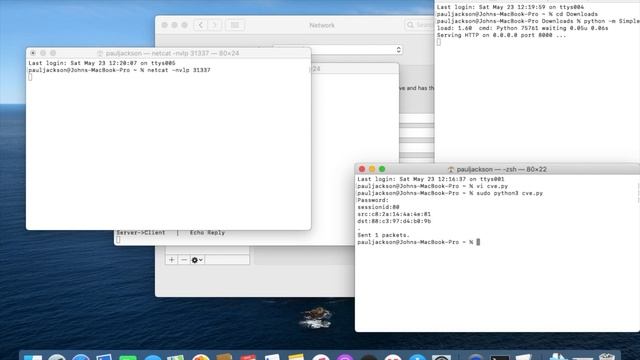640x360 pixels.
Task: Click the proxy icon in netcat window title
Action: (x=100, y=53)
